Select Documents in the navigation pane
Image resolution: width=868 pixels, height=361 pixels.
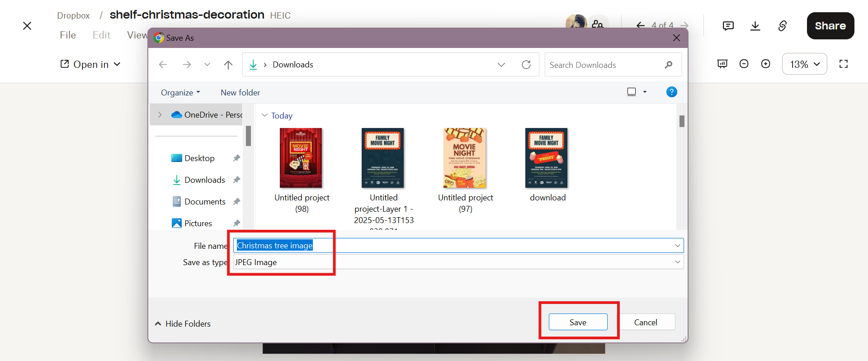(x=199, y=202)
